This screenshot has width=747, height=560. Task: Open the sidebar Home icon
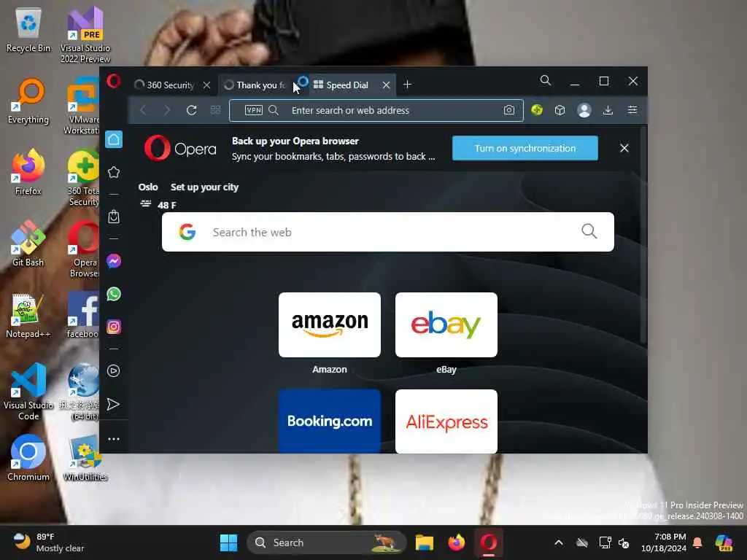(x=114, y=139)
